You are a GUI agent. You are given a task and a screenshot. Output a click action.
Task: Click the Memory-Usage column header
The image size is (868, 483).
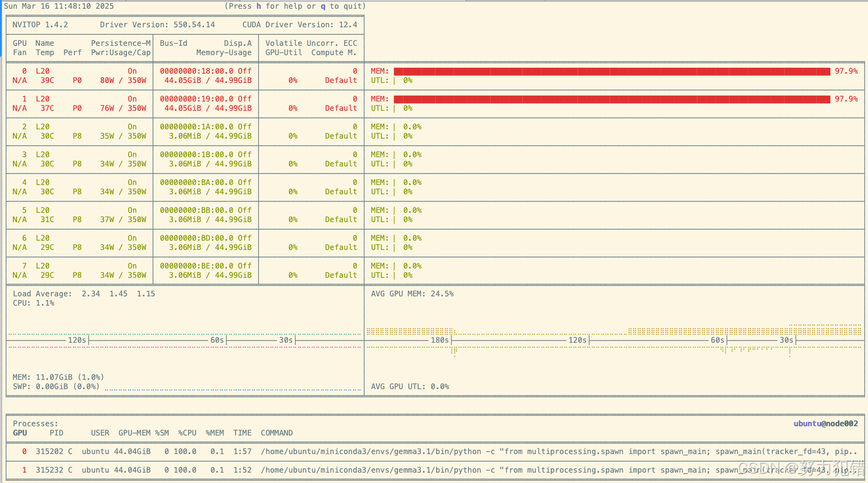pos(224,52)
